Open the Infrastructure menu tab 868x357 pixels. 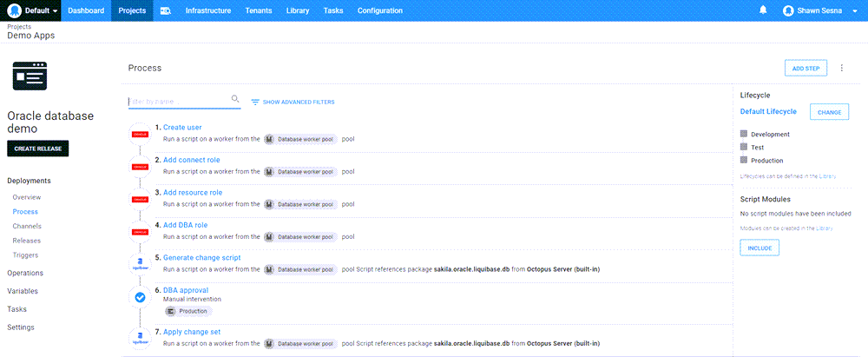click(x=207, y=10)
